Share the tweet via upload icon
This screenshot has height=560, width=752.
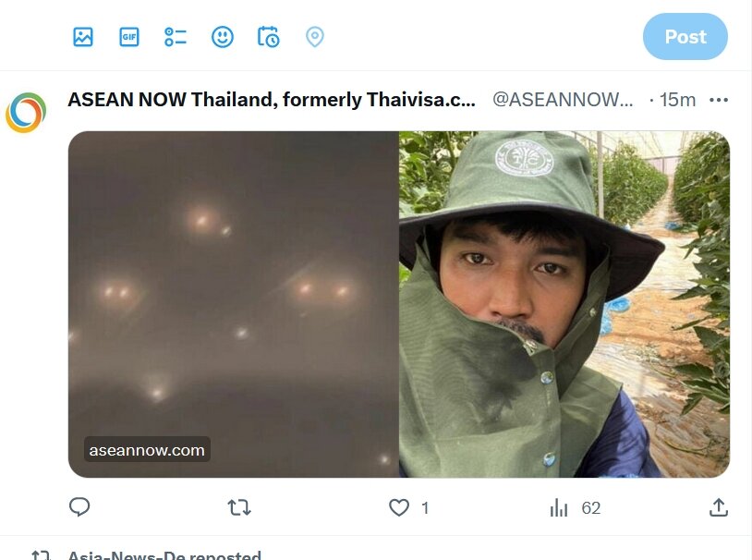pyautogui.click(x=719, y=507)
